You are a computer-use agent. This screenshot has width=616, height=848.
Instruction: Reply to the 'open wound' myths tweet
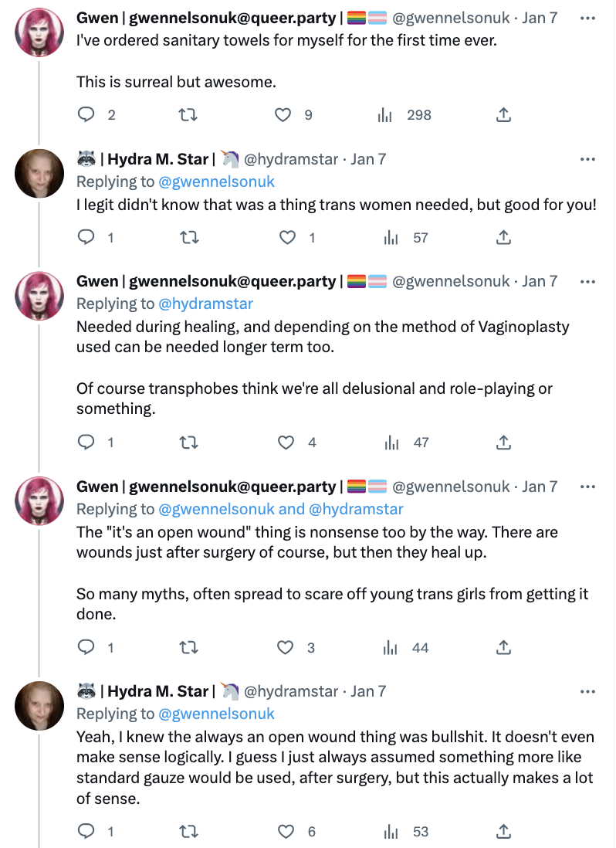[x=87, y=648]
